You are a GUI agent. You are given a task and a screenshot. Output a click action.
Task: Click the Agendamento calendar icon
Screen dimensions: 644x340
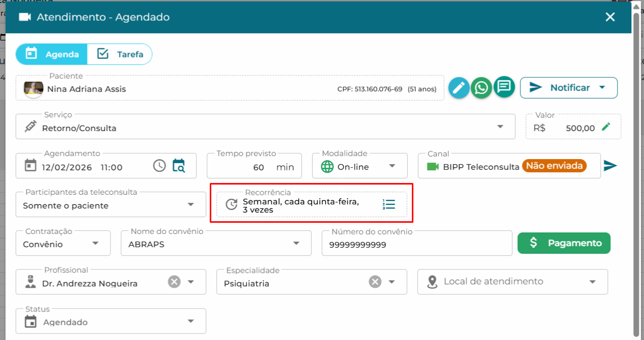point(31,166)
